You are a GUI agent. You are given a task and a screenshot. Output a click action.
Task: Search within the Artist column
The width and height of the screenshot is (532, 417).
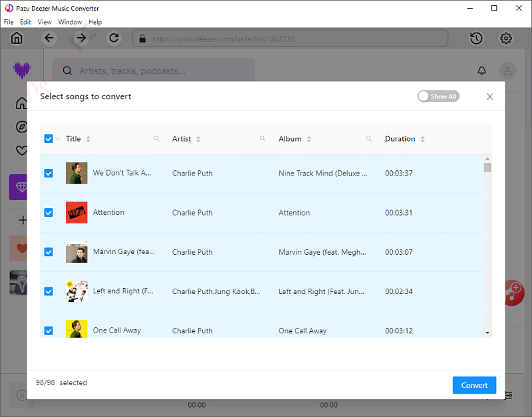[263, 138]
